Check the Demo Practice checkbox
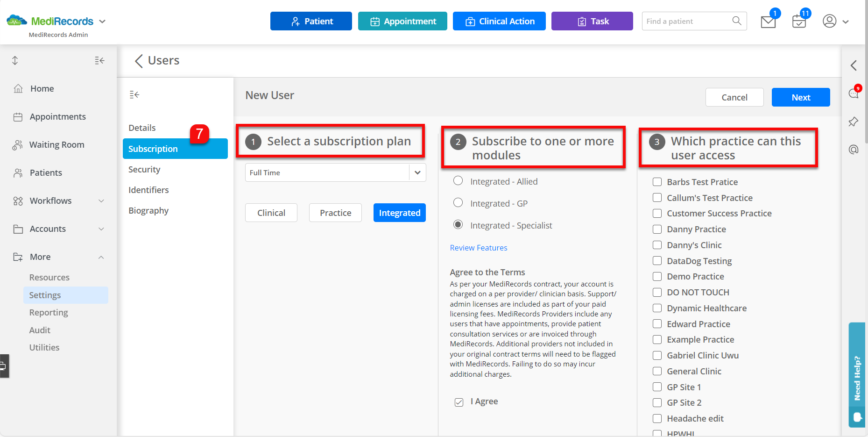The image size is (868, 437). pyautogui.click(x=657, y=276)
